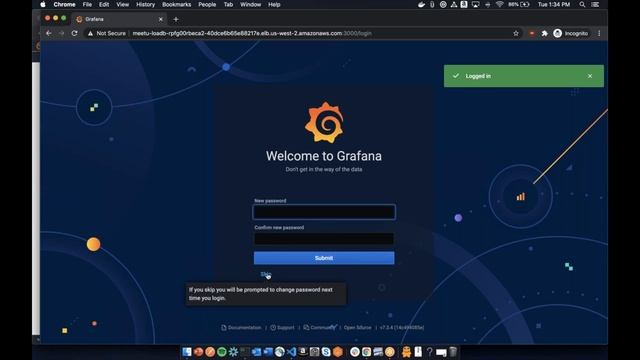Open Spotlight search in menu bar
Image resolution: width=640 pixels, height=360 pixels.
point(582,4)
